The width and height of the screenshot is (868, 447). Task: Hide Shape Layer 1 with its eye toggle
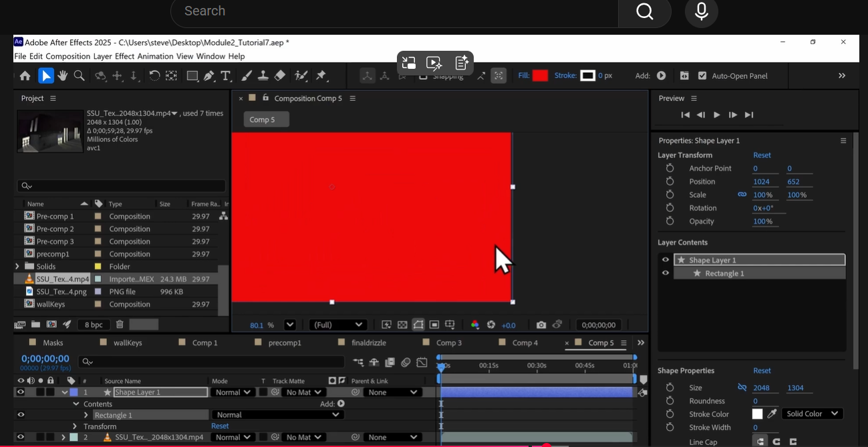[665, 259]
